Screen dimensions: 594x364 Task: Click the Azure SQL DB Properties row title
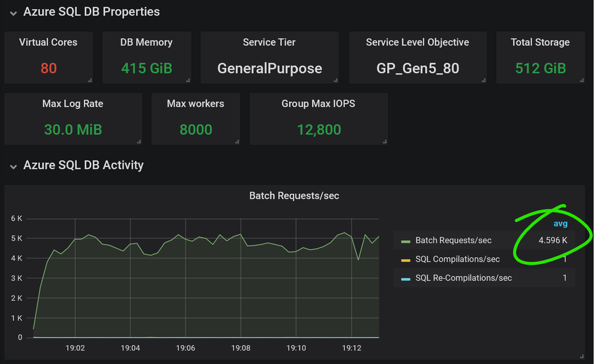point(91,12)
